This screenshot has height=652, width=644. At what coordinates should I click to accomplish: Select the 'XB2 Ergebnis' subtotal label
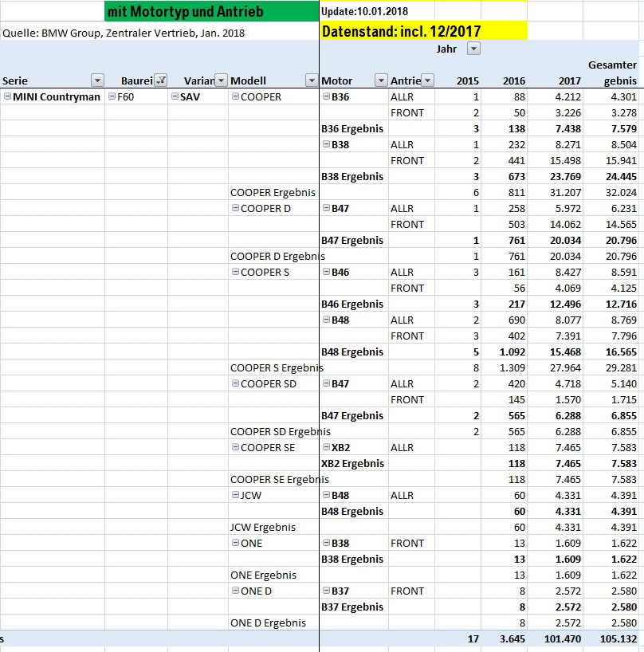click(352, 463)
